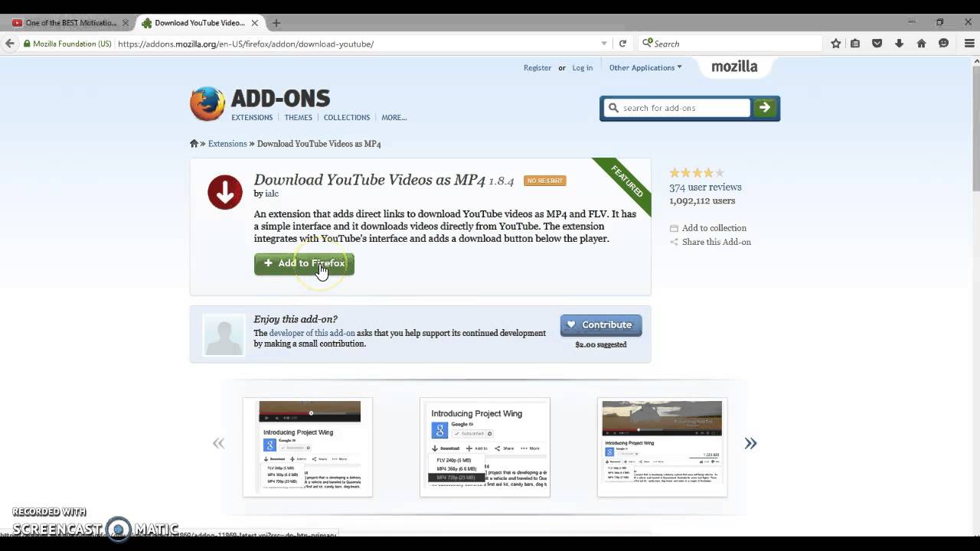Viewport: 980px width, 551px height.
Task: Click the red download add-on icon
Action: pos(225,192)
